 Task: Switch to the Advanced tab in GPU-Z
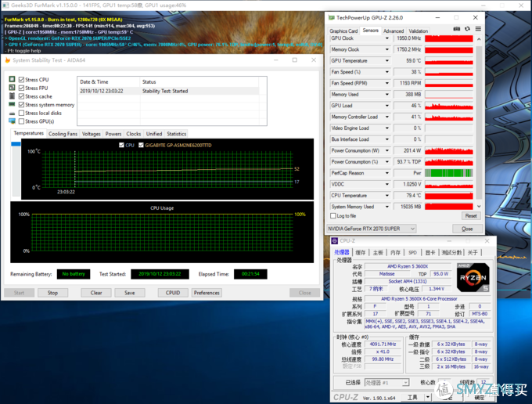click(394, 31)
